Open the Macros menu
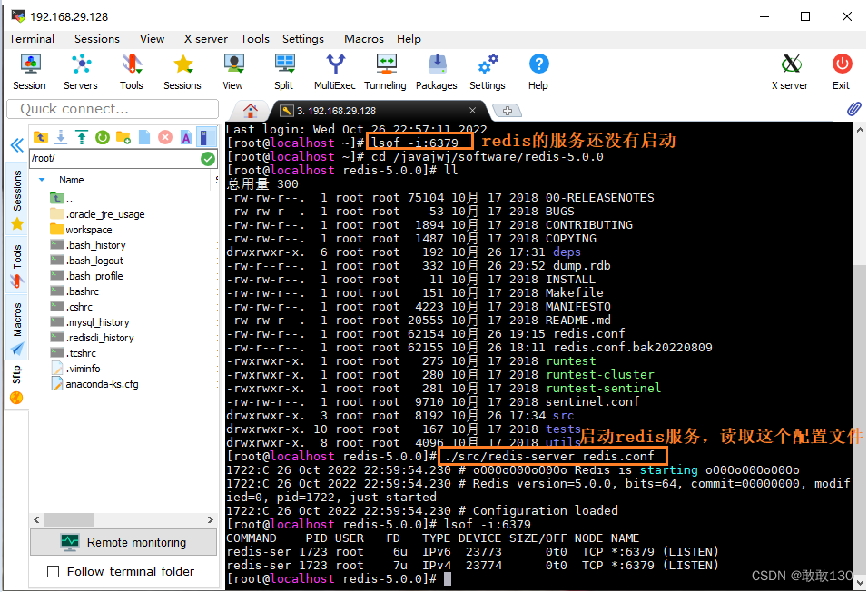Image resolution: width=868 pixels, height=592 pixels. (364, 39)
